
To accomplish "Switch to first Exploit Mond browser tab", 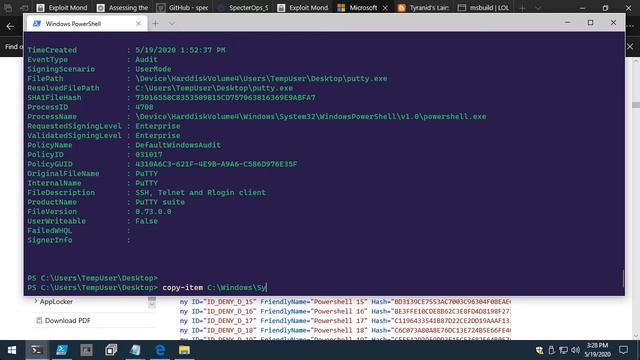I will pyautogui.click(x=62, y=7).
